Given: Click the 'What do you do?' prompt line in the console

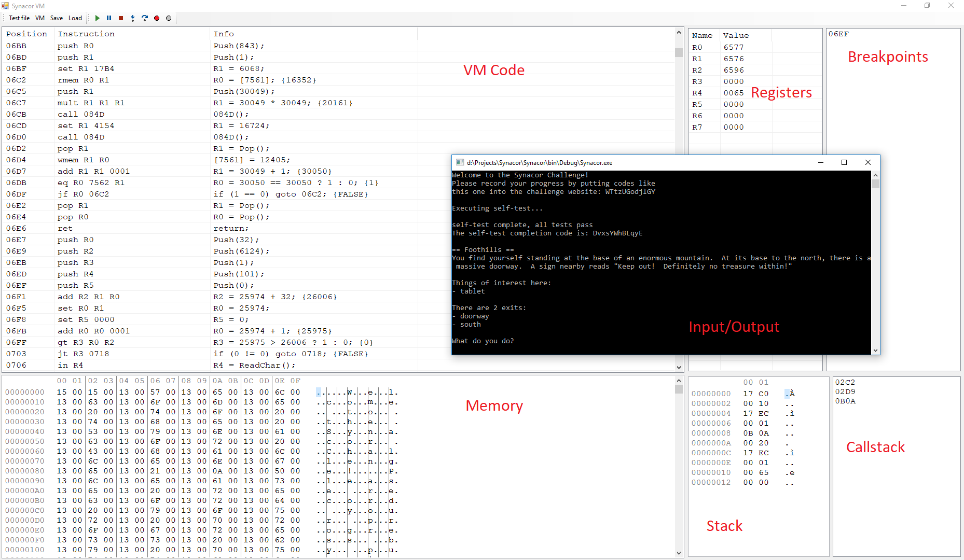Looking at the screenshot, I should pos(483,341).
